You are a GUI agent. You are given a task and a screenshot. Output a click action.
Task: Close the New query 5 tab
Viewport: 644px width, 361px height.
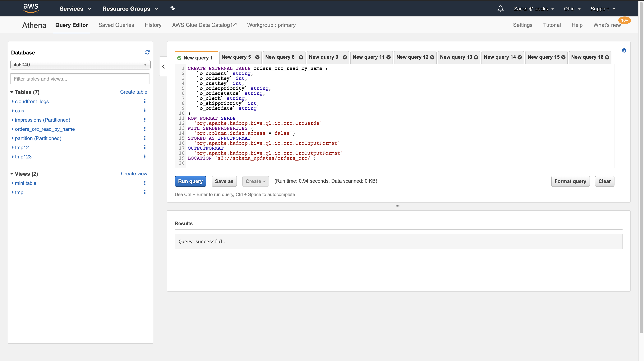pyautogui.click(x=257, y=57)
